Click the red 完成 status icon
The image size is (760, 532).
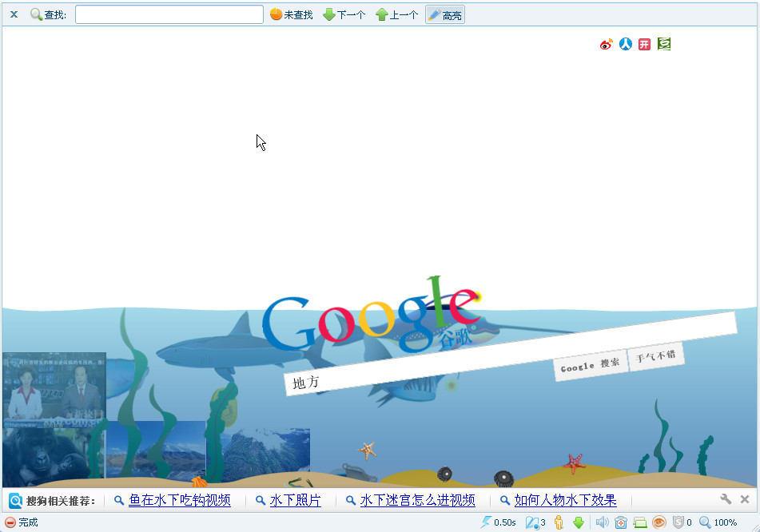pyautogui.click(x=10, y=522)
